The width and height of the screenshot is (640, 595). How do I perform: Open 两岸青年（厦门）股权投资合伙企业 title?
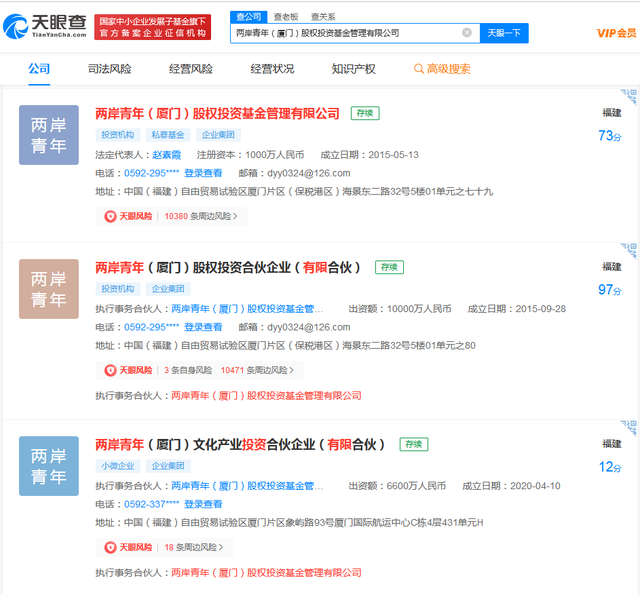(x=228, y=267)
